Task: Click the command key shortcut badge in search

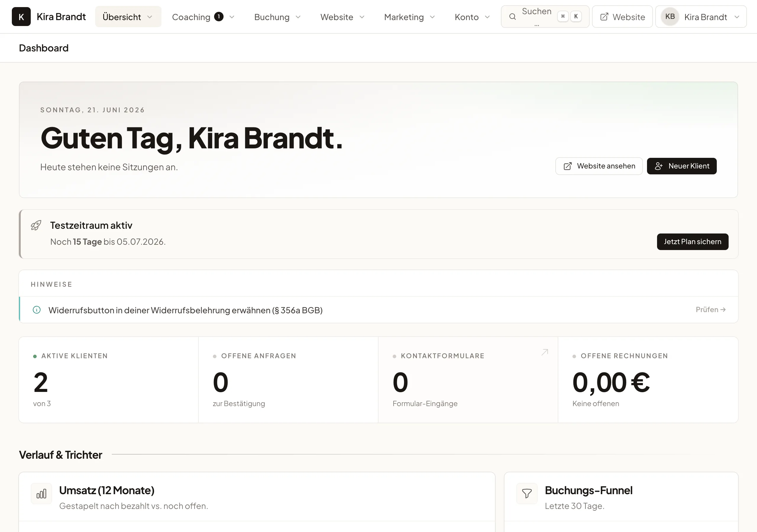Action: click(x=563, y=17)
